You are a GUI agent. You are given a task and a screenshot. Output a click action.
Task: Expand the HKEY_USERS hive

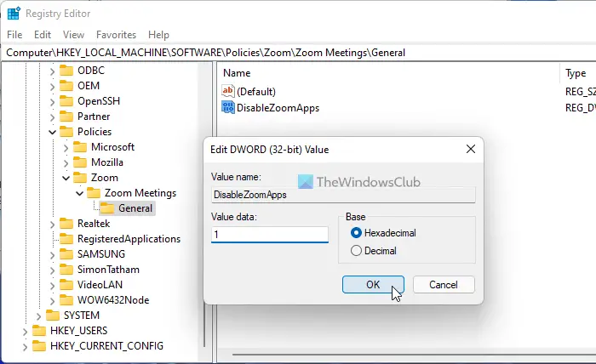[25, 331]
